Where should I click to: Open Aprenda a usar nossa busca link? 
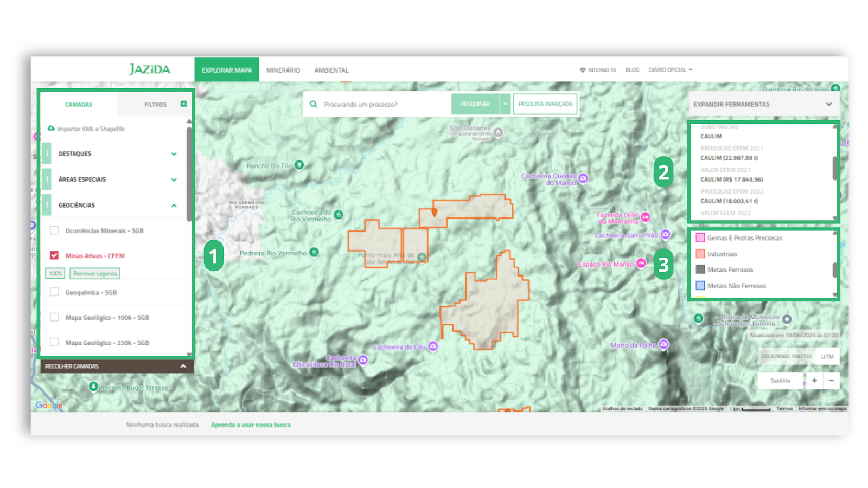tap(251, 425)
